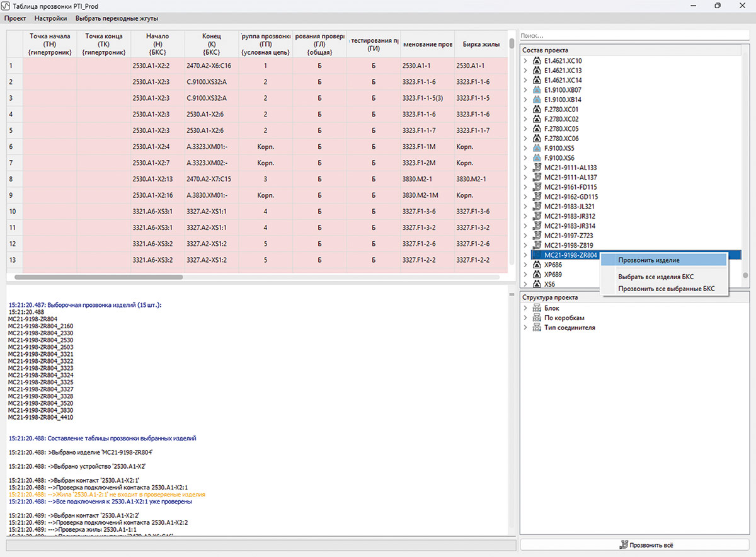This screenshot has height=557, width=756.
Task: Expand the MC21-9183-JL321 tree node
Action: pos(525,207)
